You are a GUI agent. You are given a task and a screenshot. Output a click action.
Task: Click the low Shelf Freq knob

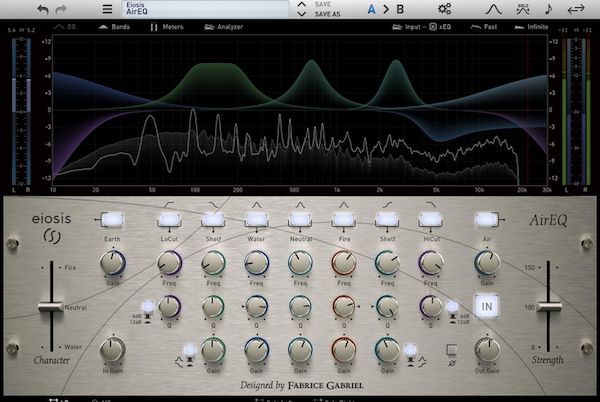coord(213,263)
